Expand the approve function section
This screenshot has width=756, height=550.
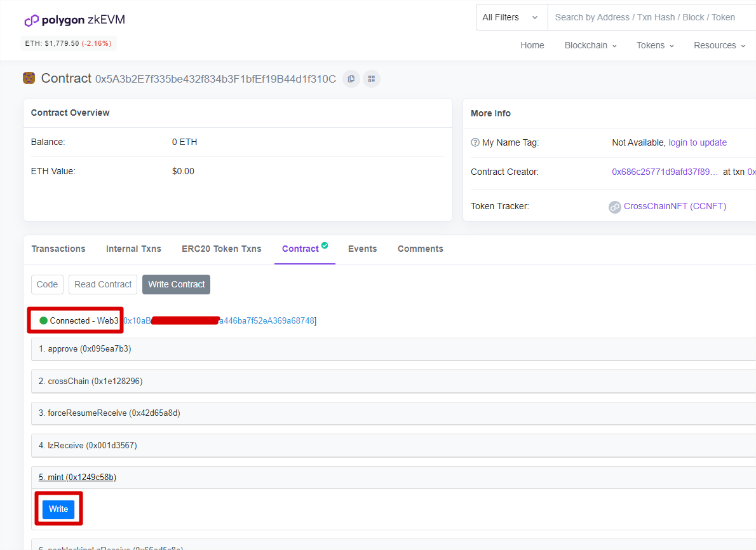tap(393, 349)
